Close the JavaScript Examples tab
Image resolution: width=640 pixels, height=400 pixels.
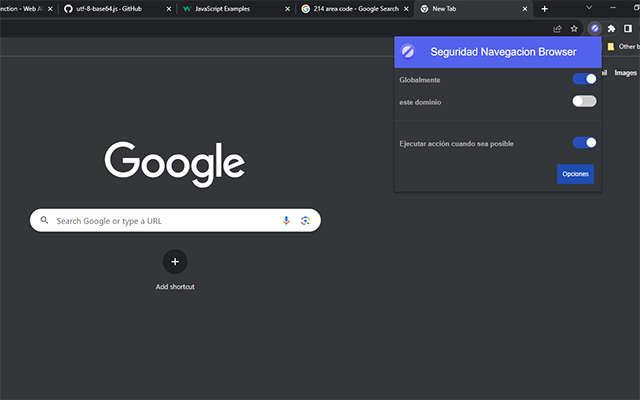click(287, 9)
